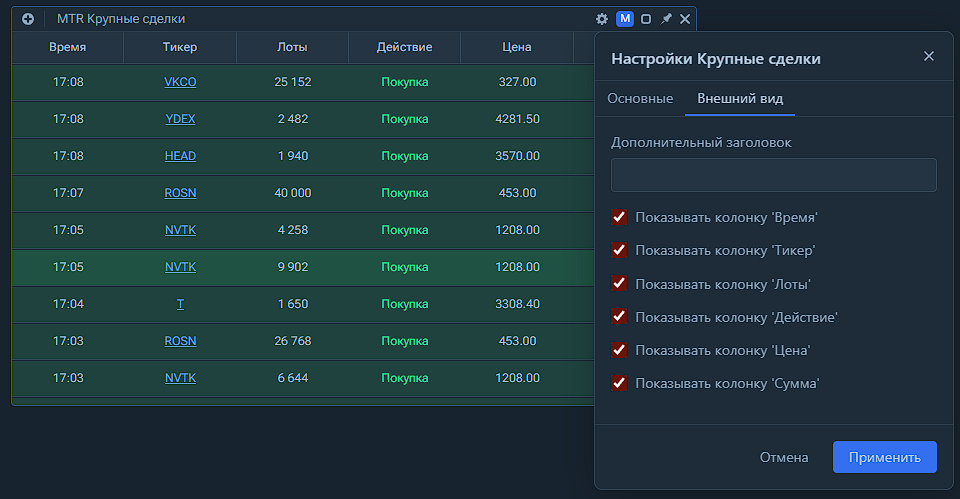Pin the Крупные сделки widget
960x499 pixels.
pos(666,19)
